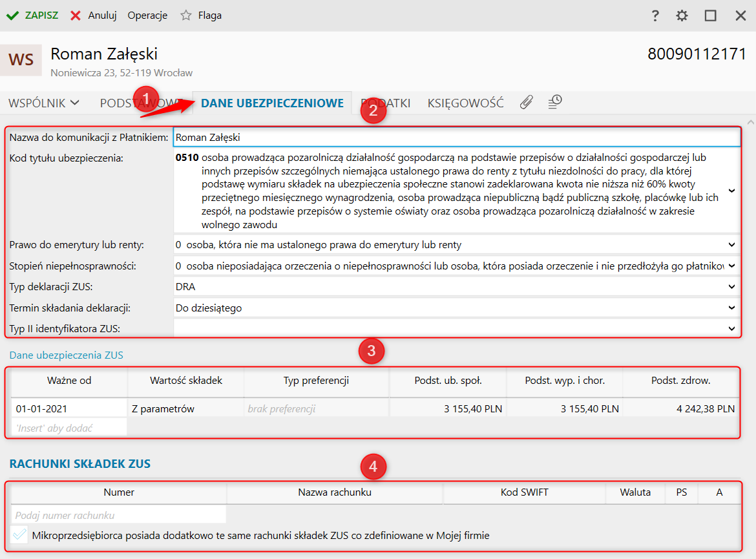Click the Typ preferencji column header

tap(316, 381)
